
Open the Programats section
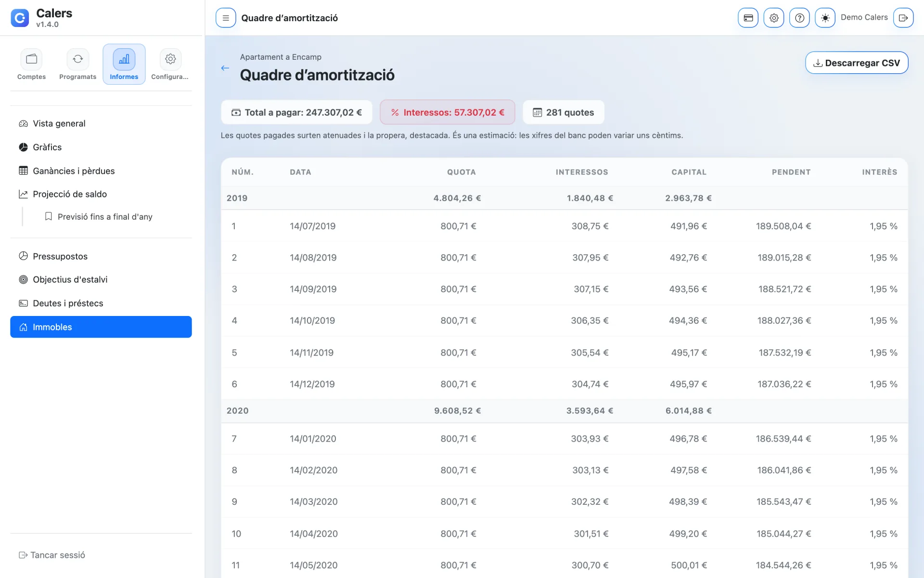[x=77, y=65]
